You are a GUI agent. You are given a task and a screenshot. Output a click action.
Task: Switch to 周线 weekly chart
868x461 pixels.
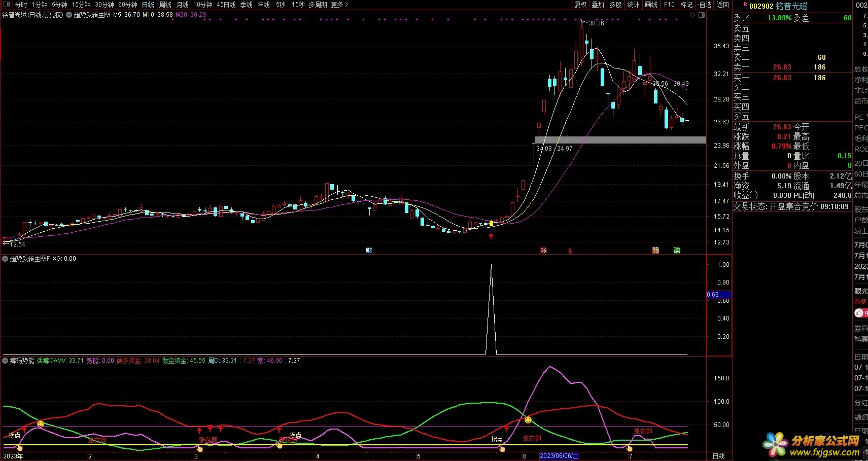point(165,5)
